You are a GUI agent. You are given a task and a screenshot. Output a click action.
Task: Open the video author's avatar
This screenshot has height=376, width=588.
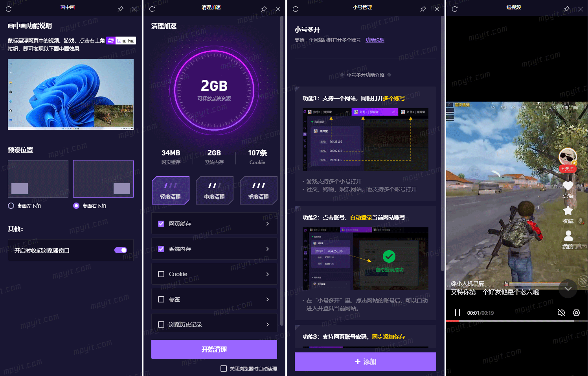(568, 157)
